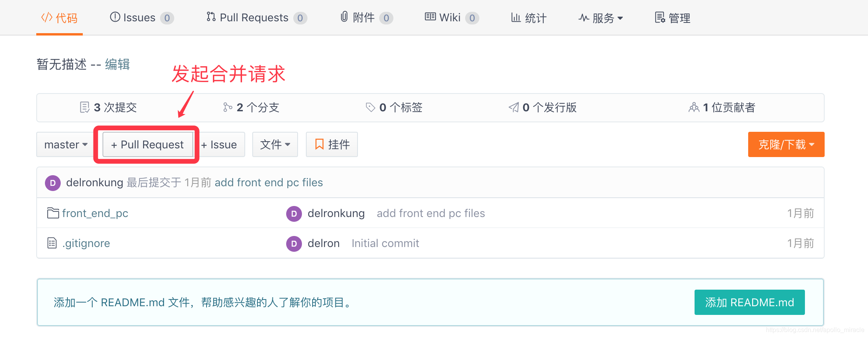
Task: Open the 管理 management tab
Action: point(672,18)
